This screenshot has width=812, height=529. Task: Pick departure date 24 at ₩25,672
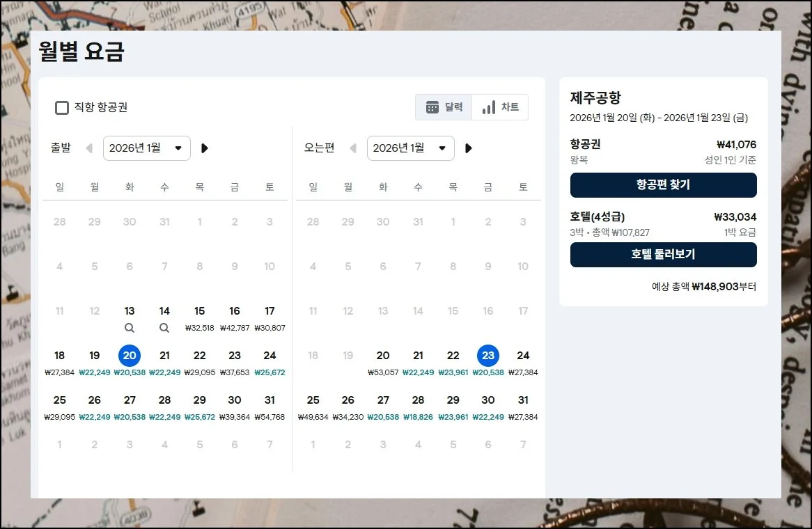[270, 361]
